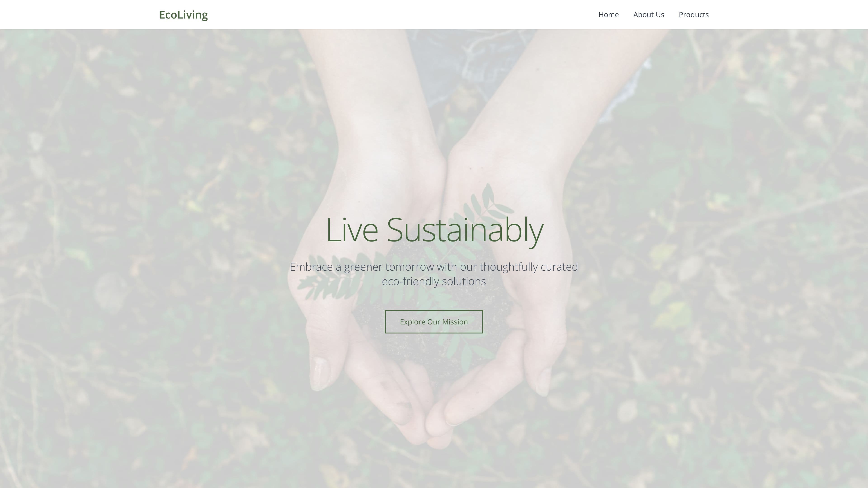868x488 pixels.
Task: Click the Live Sustainably headline
Action: 434,231
